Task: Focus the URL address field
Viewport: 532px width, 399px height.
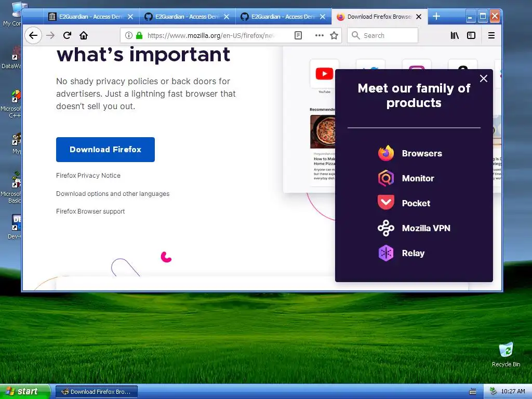Action: [x=210, y=36]
